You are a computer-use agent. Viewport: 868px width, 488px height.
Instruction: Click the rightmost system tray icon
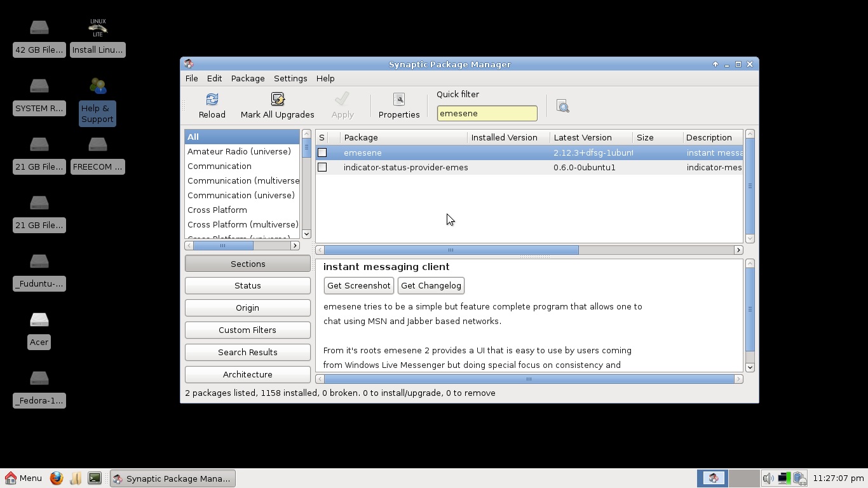799,478
